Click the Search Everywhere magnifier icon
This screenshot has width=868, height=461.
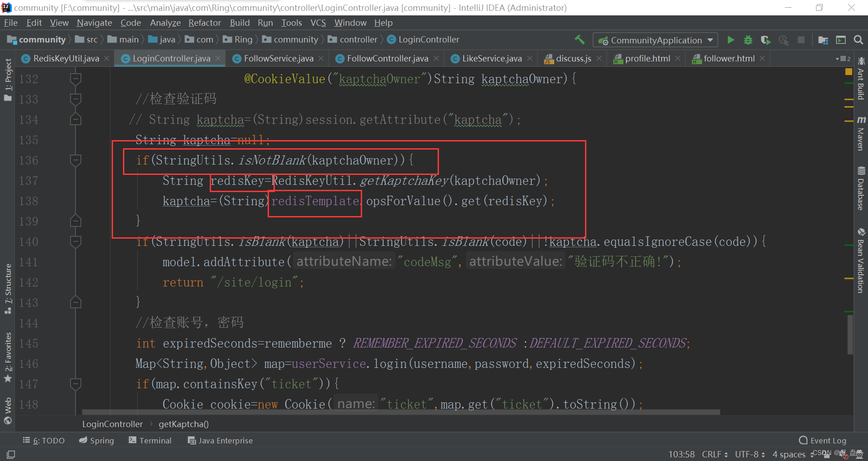point(858,40)
